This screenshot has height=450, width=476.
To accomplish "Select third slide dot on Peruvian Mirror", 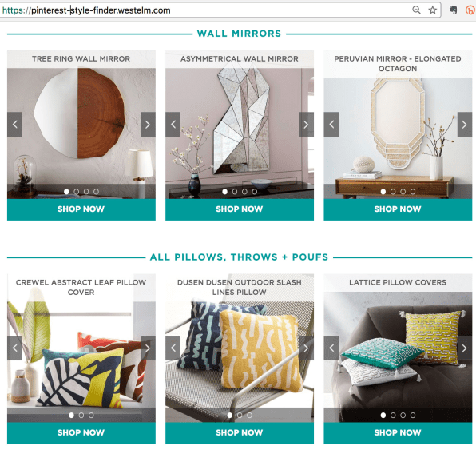I will pos(403,192).
